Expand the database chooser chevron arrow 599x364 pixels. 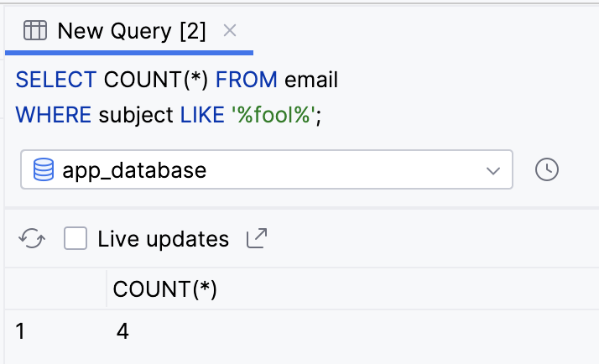tap(492, 170)
